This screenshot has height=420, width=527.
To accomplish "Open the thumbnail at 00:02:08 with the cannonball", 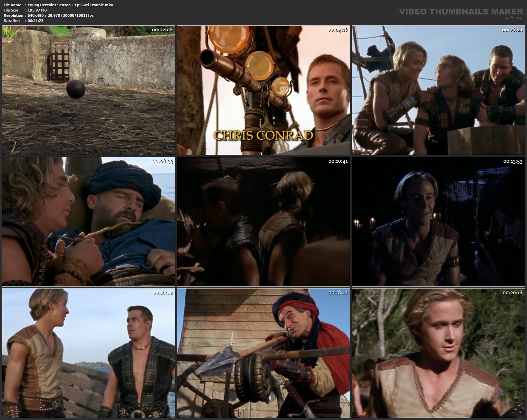I will click(89, 90).
